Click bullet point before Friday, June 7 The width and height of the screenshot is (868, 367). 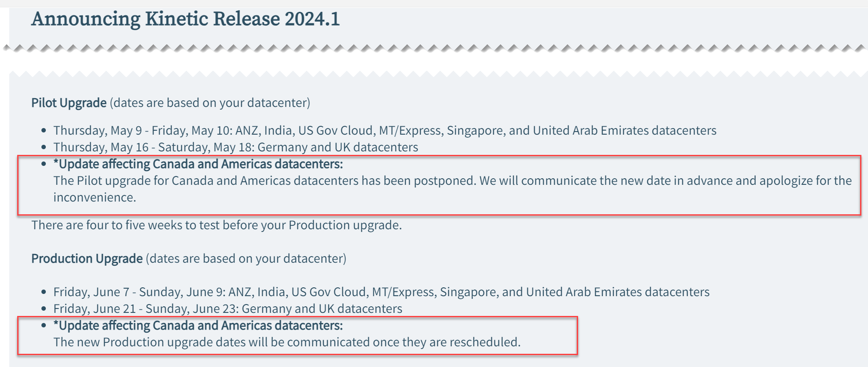44,292
